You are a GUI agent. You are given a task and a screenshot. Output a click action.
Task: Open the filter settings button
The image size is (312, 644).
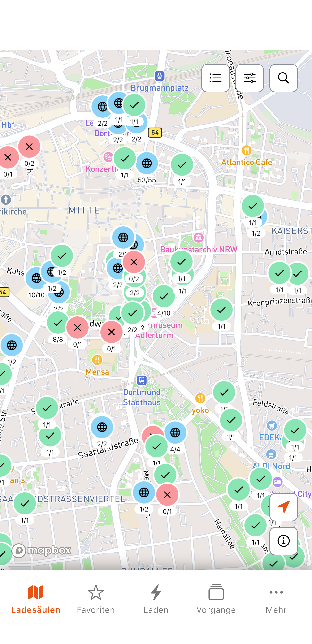(249, 78)
